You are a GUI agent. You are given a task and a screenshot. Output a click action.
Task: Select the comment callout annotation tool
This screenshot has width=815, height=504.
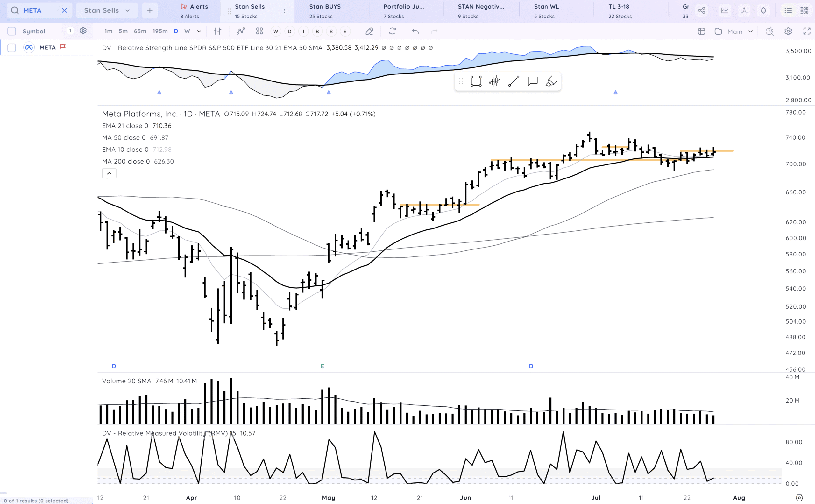[x=533, y=81]
